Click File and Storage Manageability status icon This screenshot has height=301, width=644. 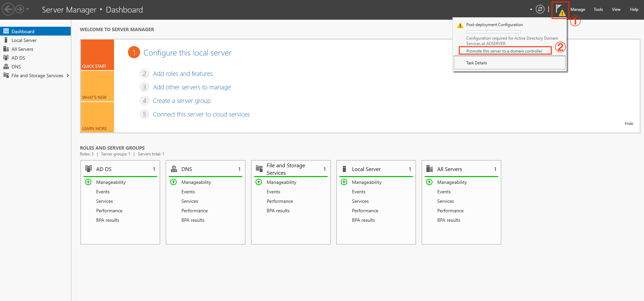coord(259,182)
